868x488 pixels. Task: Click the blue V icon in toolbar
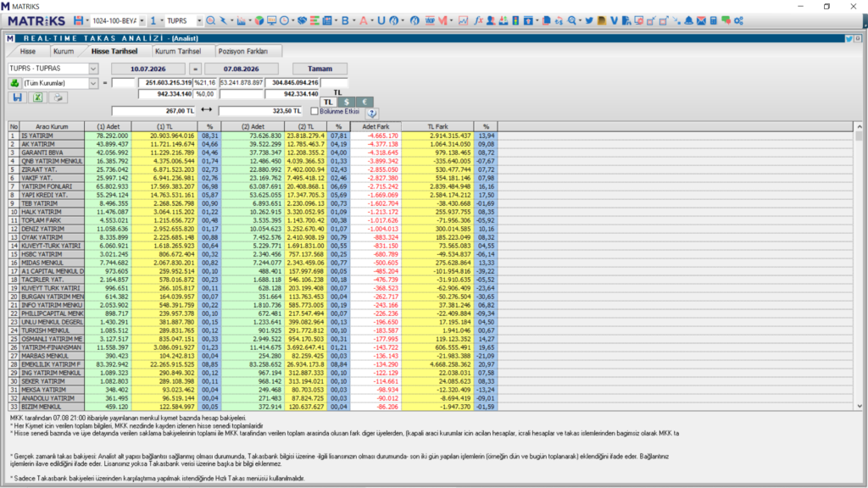pyautogui.click(x=614, y=20)
